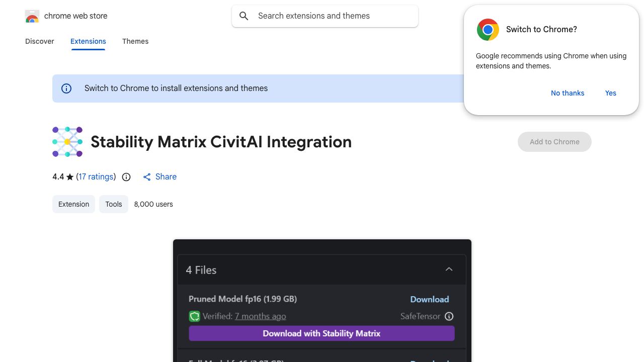Click Switch to Chrome to install banner text
The height and width of the screenshot is (362, 644).
click(x=176, y=88)
